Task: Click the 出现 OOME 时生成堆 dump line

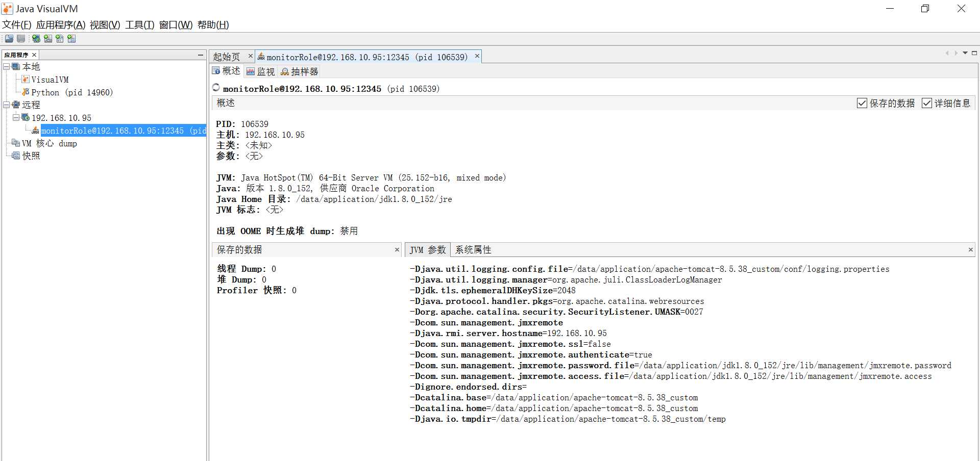Action: 287,231
